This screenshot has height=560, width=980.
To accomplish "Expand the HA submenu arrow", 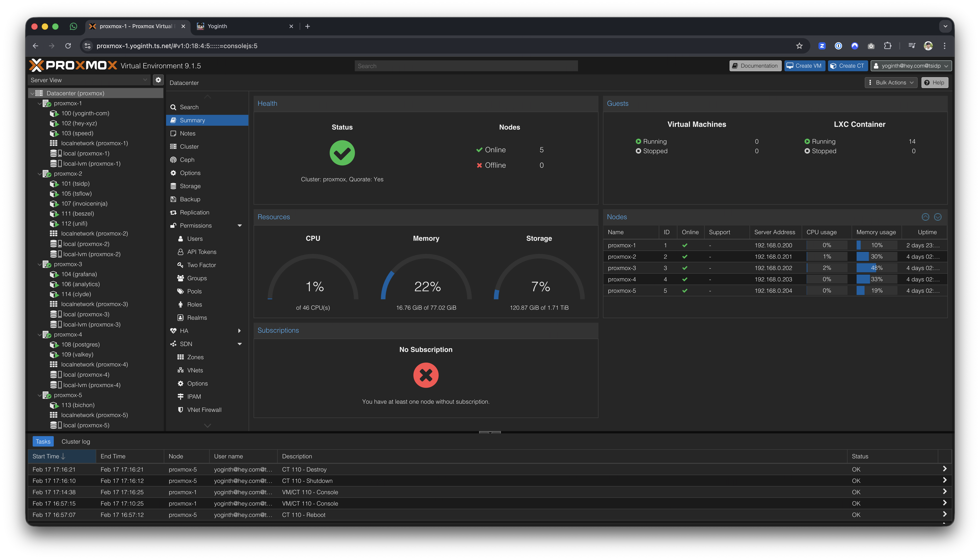I will tap(240, 331).
